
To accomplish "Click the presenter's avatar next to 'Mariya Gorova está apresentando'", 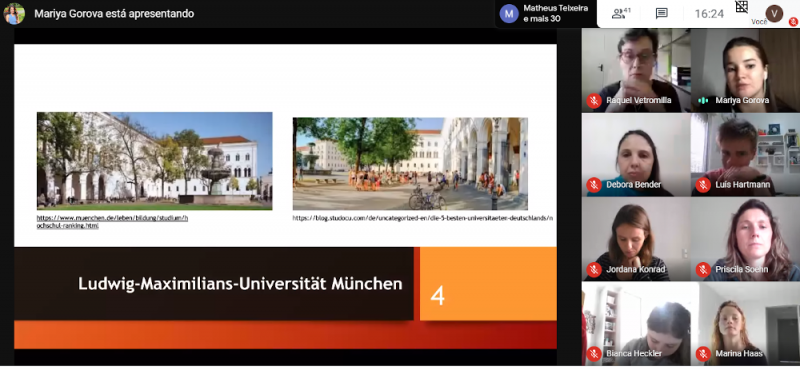I will [x=14, y=14].
